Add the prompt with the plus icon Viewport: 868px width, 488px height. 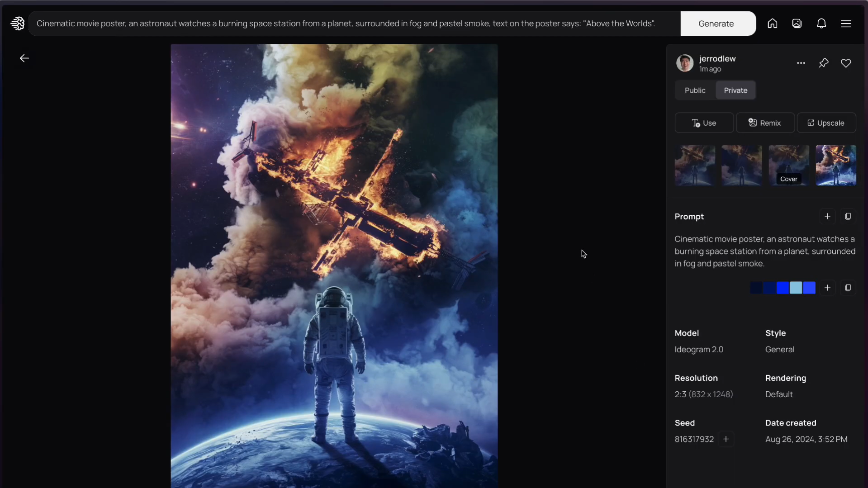click(x=828, y=216)
